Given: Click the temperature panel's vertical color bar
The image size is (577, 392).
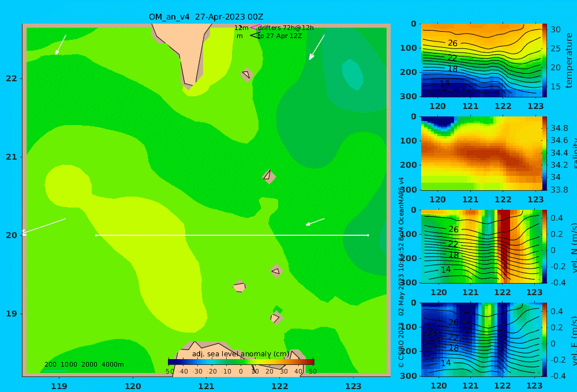Looking at the screenshot, I should click(545, 61).
